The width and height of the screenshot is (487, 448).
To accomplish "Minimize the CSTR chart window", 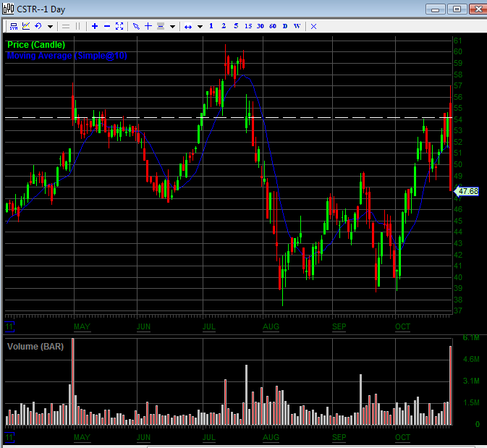I will (x=436, y=9).
